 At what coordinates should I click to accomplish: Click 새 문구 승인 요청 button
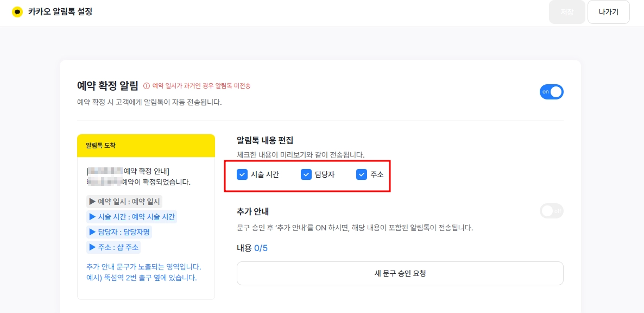(x=400, y=273)
